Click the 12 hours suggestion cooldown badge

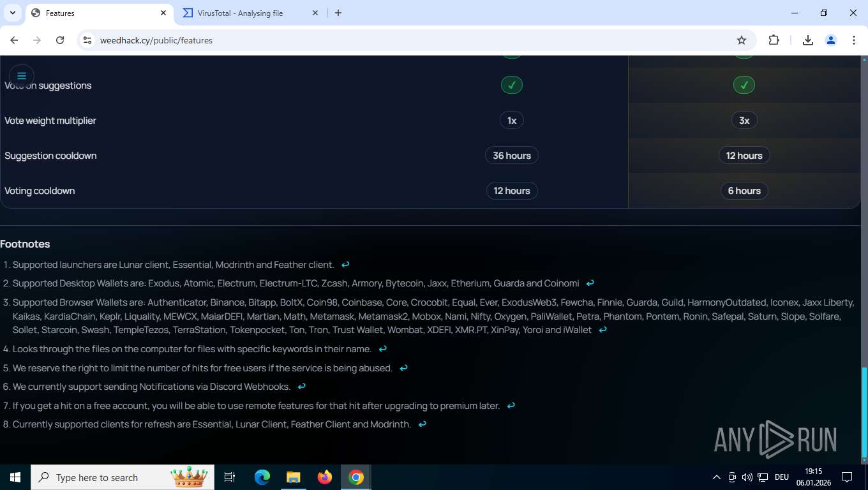tap(744, 156)
